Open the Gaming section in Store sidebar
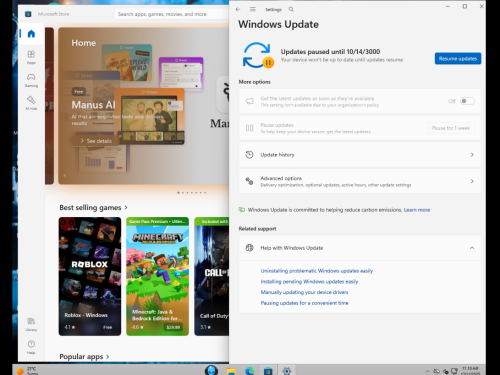Viewport: 500px width, 375px height. coord(31,80)
